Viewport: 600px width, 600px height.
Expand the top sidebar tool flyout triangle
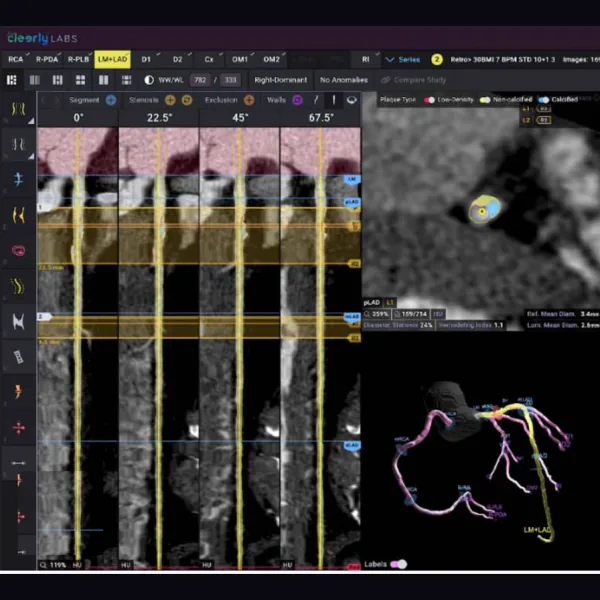pos(31,121)
